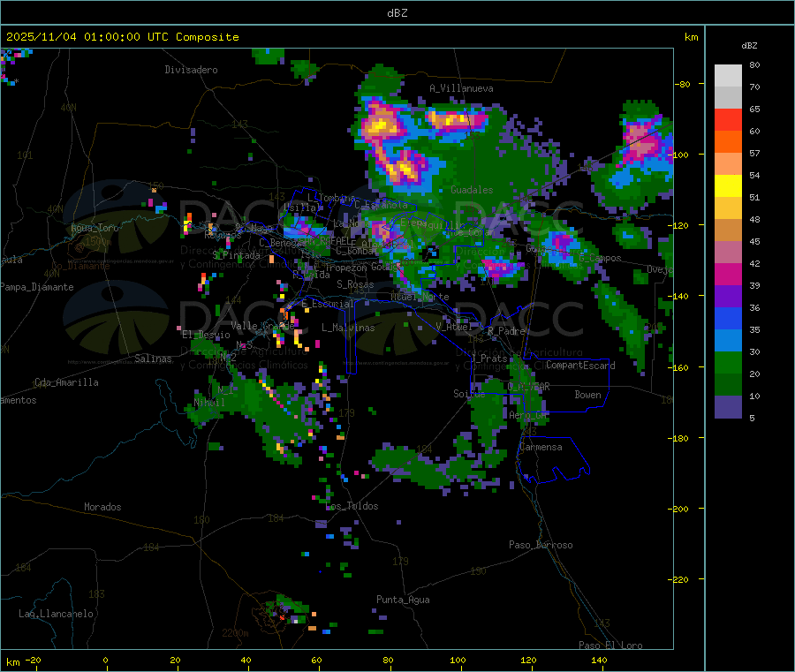Image resolution: width=795 pixels, height=672 pixels.
Task: Click the 'km' unit label at bottom left
Action: pos(12,662)
